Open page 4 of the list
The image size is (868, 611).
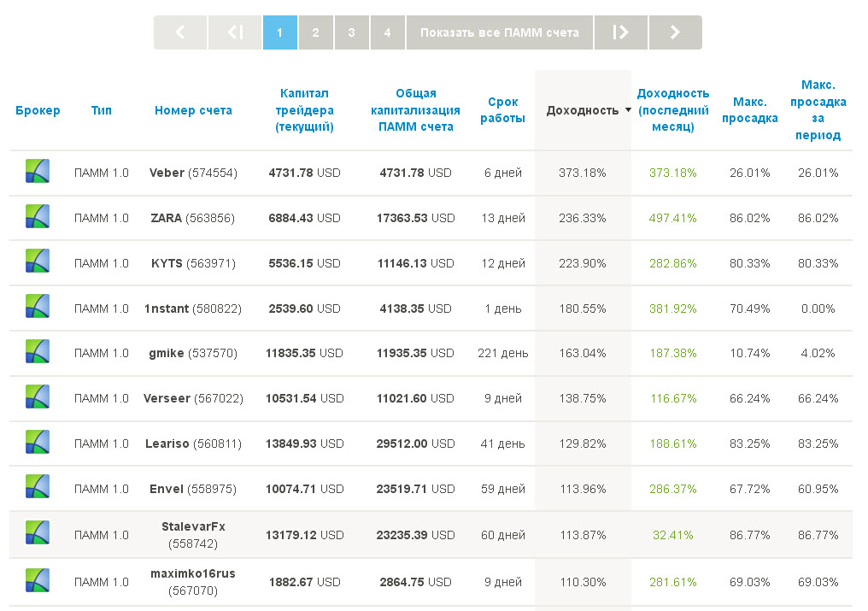(x=388, y=32)
